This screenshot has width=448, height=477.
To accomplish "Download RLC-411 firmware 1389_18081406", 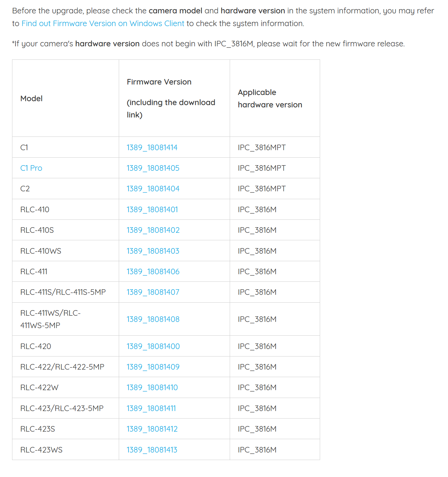I will (153, 272).
